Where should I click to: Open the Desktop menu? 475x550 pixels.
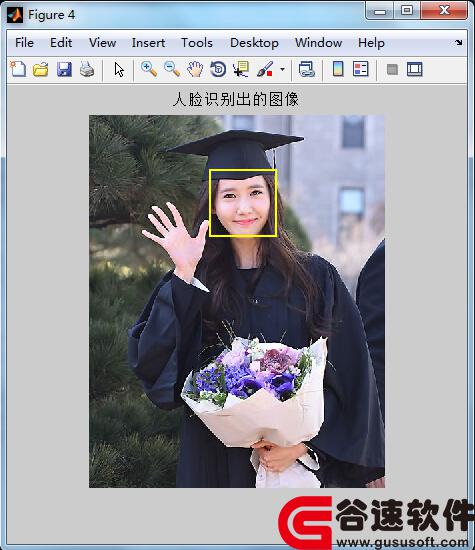254,43
